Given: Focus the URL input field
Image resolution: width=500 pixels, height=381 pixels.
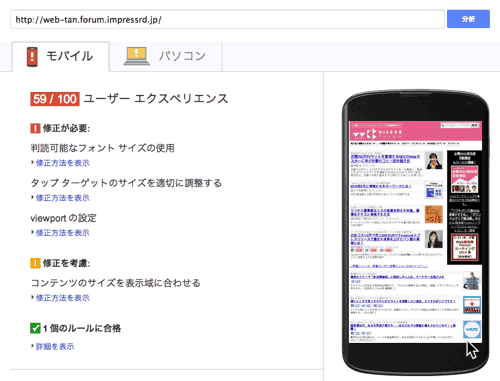Looking at the screenshot, I should 227,19.
